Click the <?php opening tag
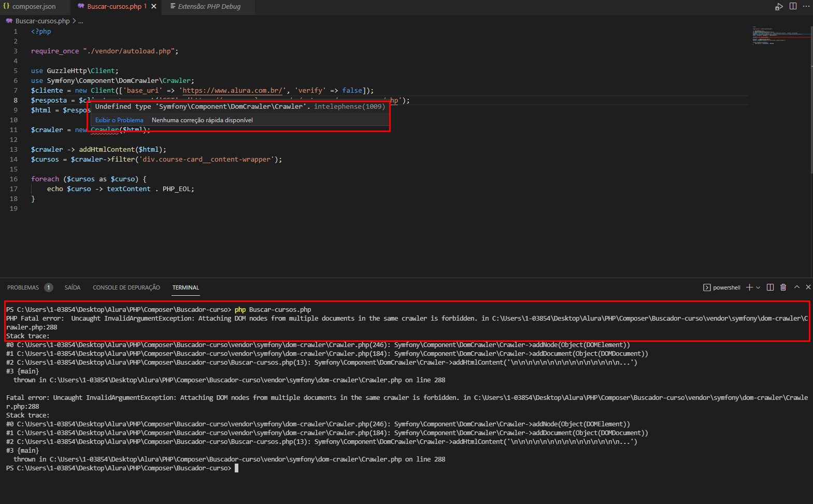The image size is (813, 504). coord(41,32)
